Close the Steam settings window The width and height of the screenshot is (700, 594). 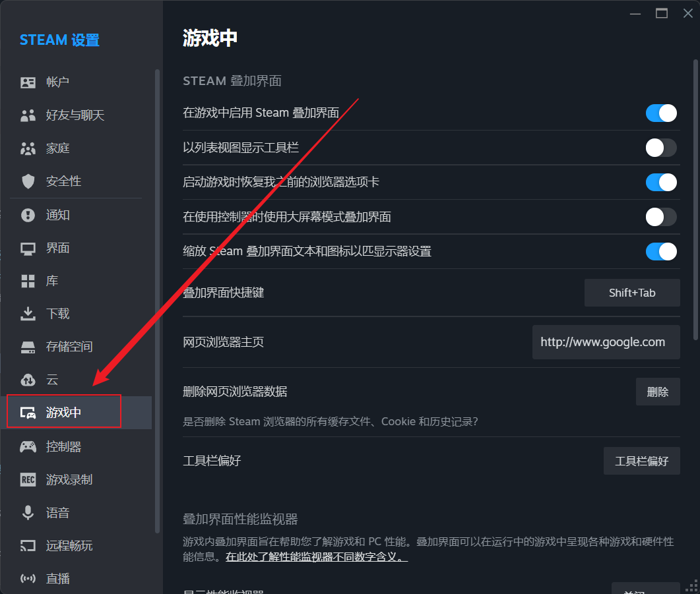point(688,13)
